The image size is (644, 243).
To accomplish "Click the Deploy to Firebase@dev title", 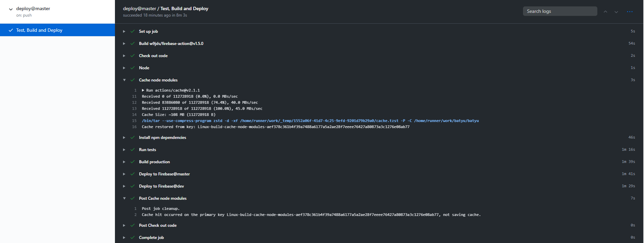I will coord(162,186).
